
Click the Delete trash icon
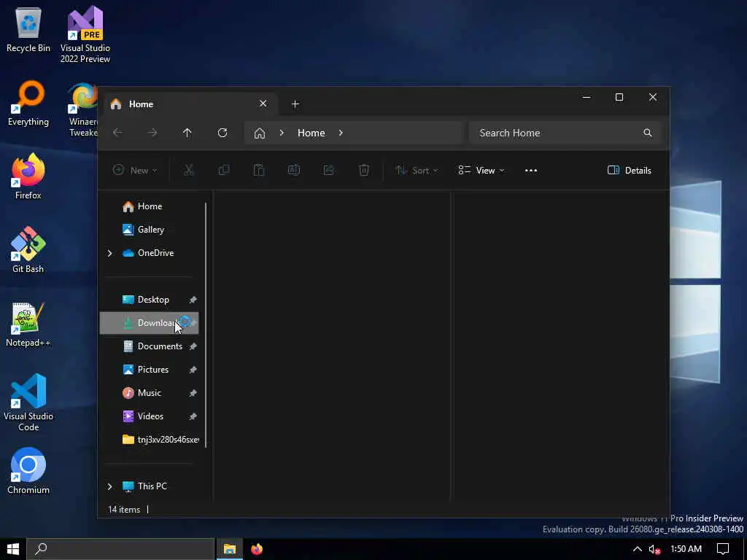click(364, 170)
